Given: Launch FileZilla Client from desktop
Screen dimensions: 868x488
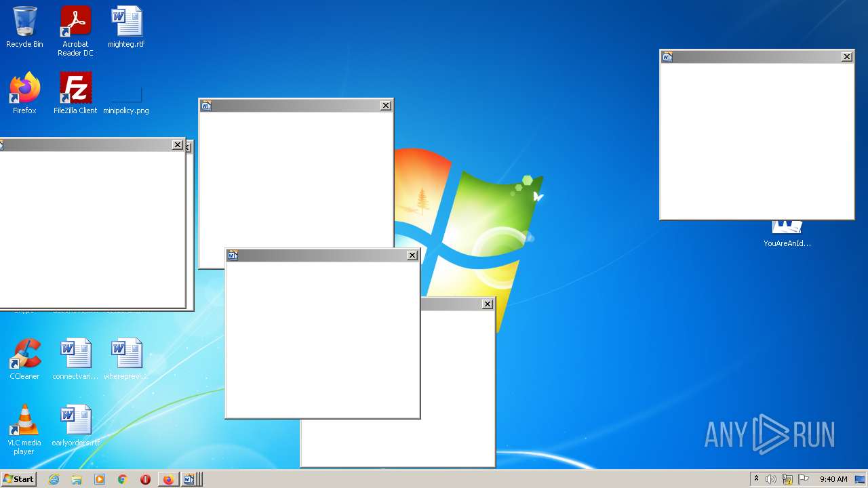Looking at the screenshot, I should (75, 94).
